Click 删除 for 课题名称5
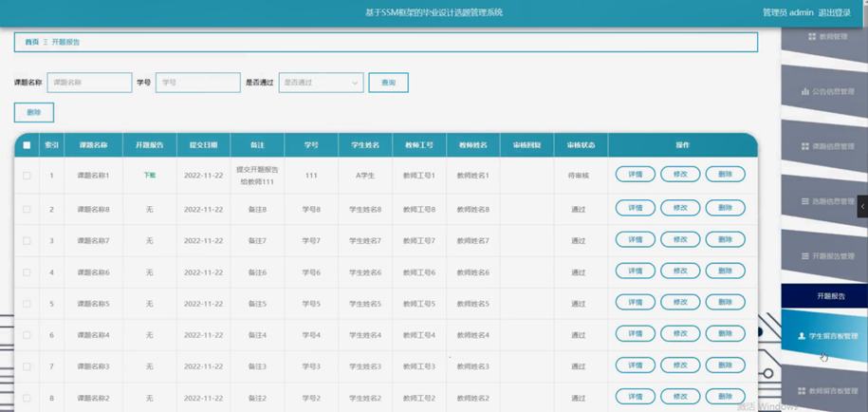868x412 pixels. click(725, 302)
